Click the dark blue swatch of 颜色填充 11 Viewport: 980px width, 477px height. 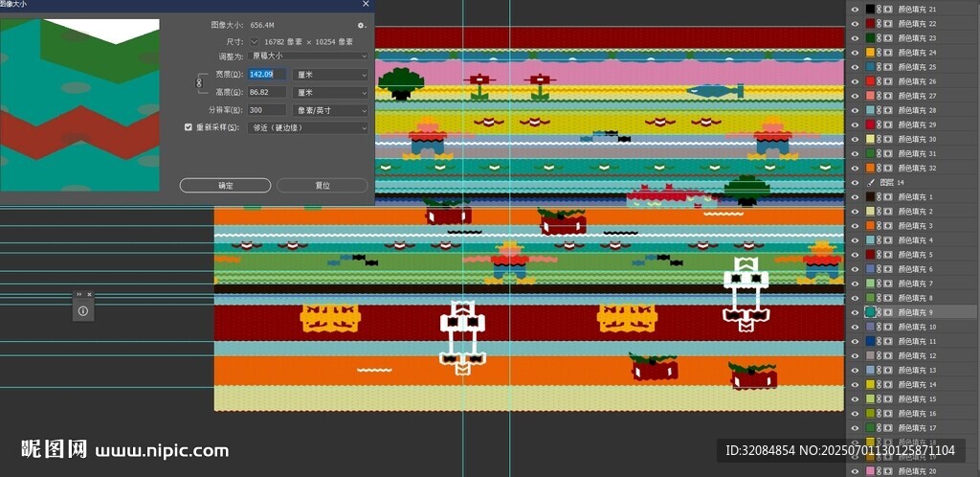(x=870, y=341)
